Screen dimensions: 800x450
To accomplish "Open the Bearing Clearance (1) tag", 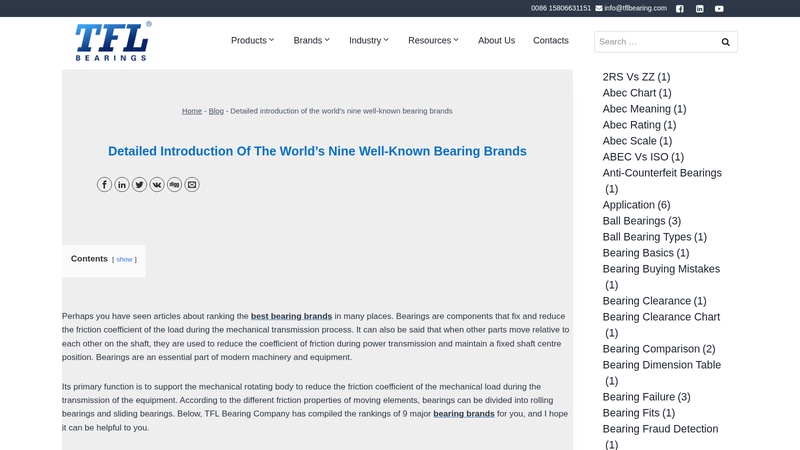I will (655, 301).
